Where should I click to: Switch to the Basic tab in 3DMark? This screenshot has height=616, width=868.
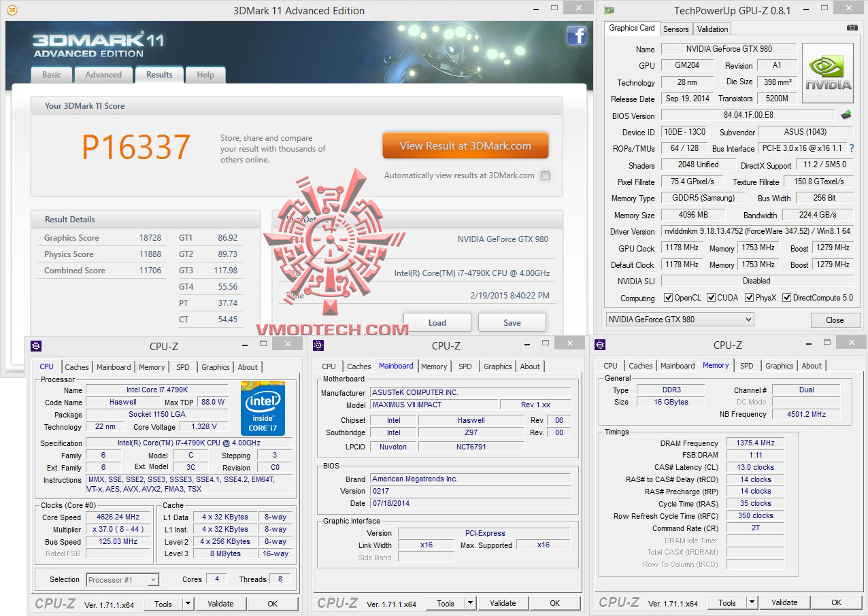click(x=52, y=75)
